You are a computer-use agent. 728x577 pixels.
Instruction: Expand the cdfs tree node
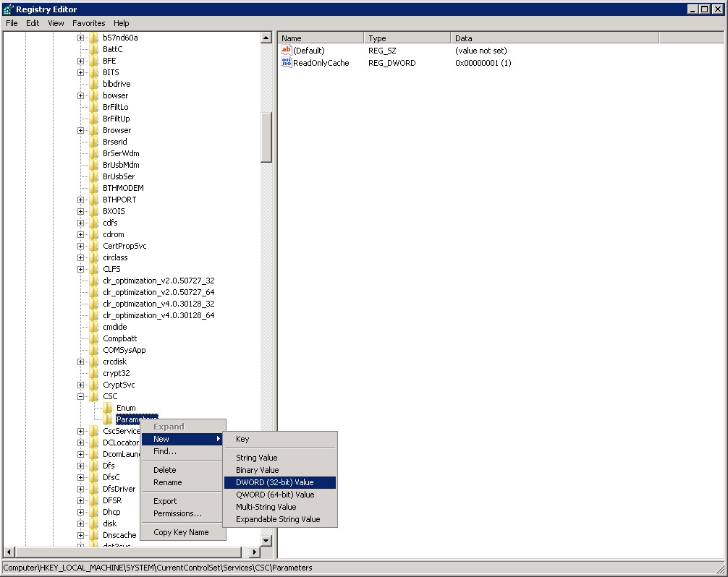click(x=81, y=223)
